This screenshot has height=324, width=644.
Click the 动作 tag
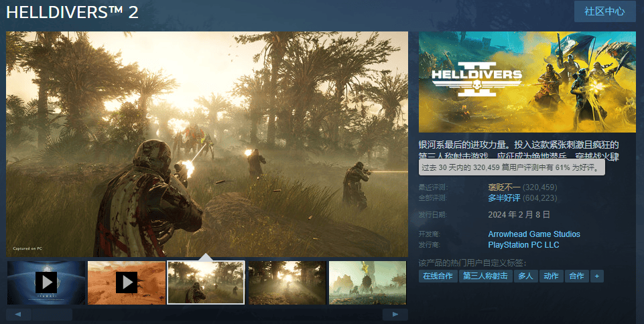point(551,276)
